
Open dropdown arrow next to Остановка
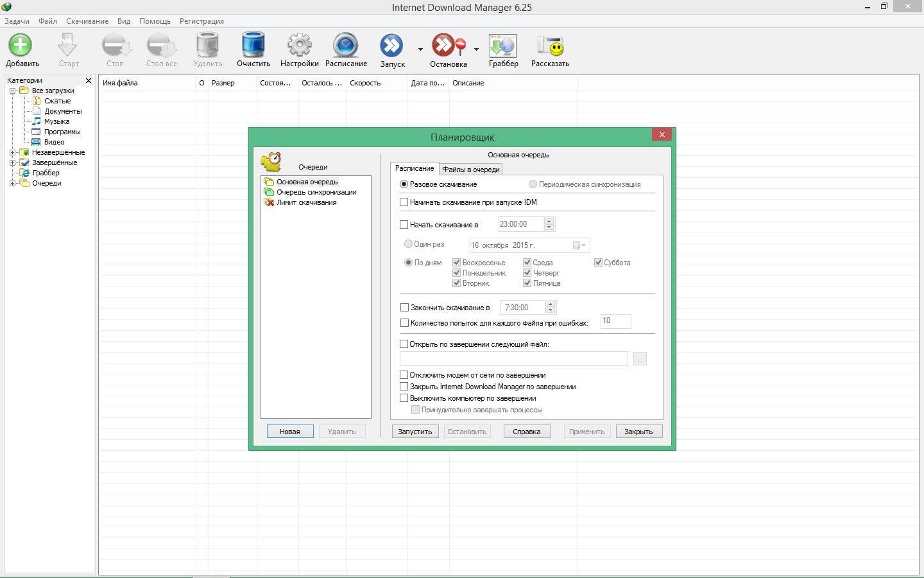[x=476, y=49]
